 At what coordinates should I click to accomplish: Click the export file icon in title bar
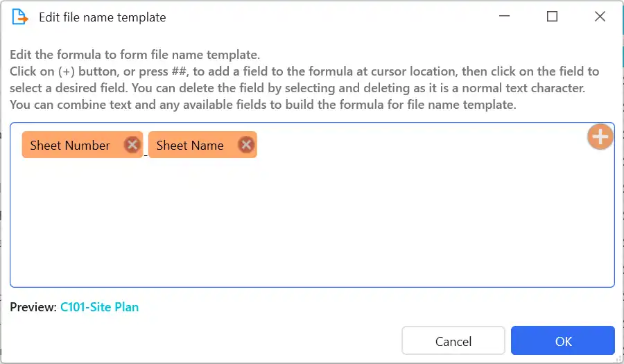(19, 17)
